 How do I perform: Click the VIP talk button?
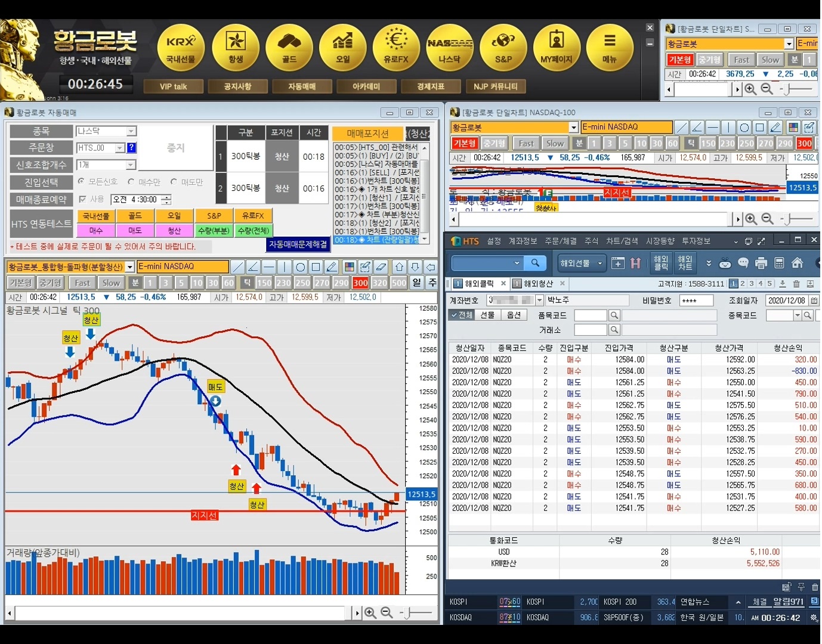click(174, 86)
